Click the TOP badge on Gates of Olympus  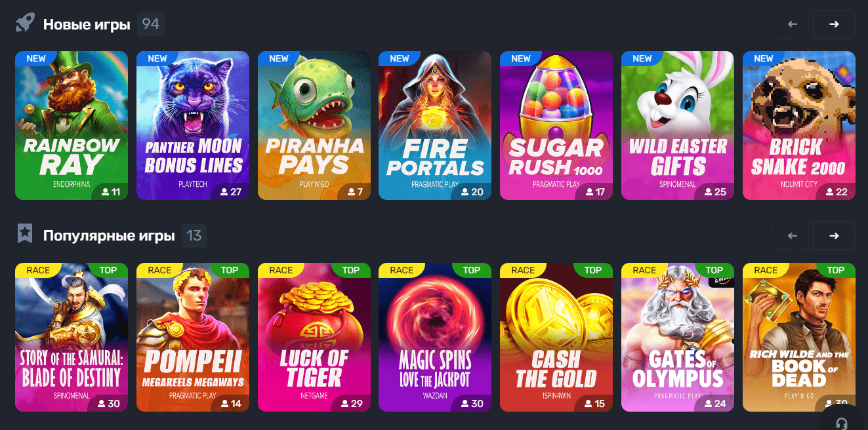click(713, 270)
